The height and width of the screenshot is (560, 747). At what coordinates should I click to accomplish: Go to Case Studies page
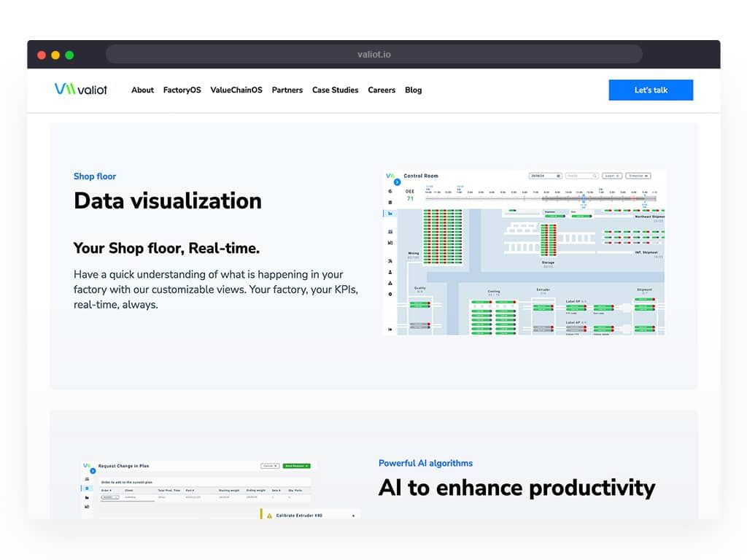pos(336,90)
